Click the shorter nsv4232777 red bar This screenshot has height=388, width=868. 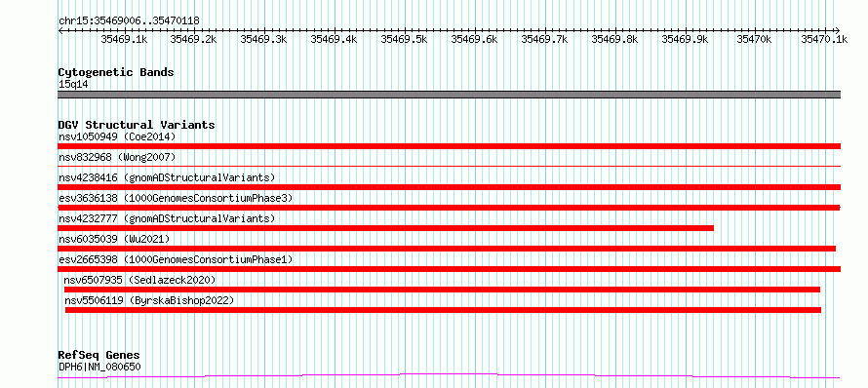(x=386, y=228)
